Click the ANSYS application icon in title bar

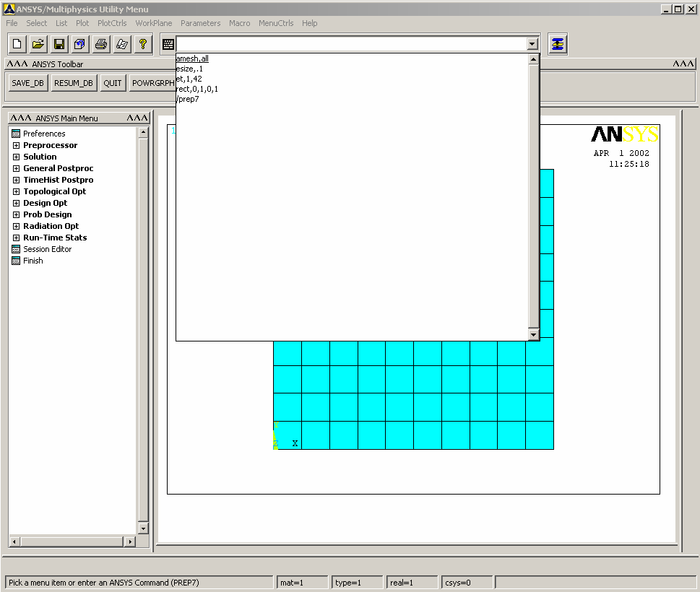(9, 9)
